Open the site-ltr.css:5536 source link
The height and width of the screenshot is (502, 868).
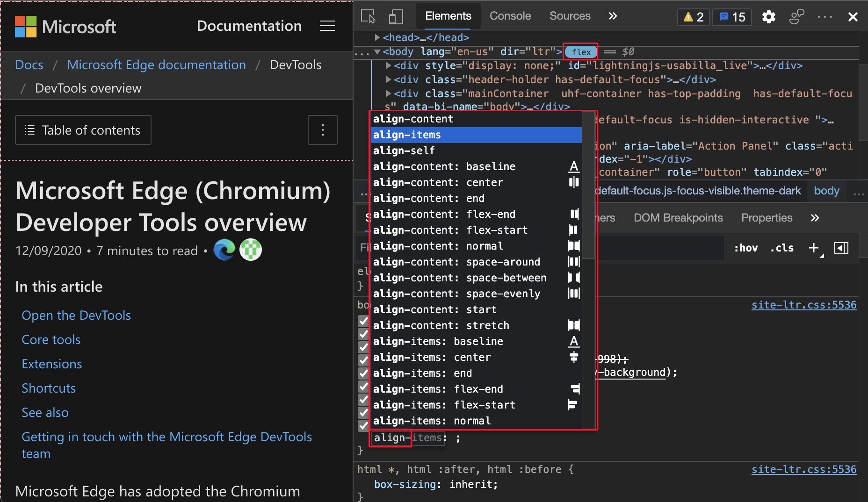click(x=803, y=305)
